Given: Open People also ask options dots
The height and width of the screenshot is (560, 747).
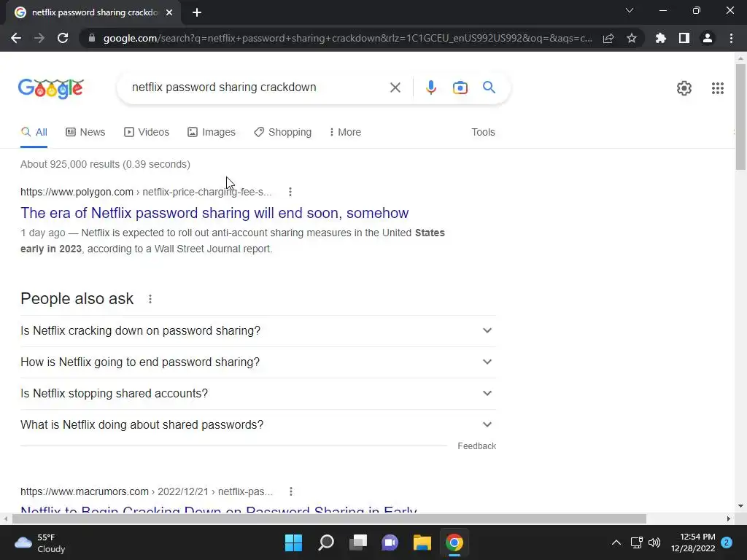Looking at the screenshot, I should coord(150,299).
